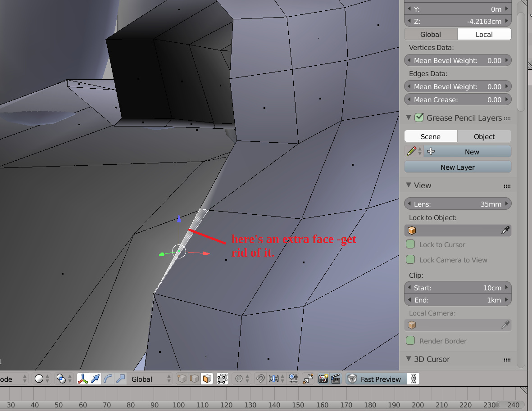This screenshot has height=411, width=532.
Task: Click the OpenGL render animation clapperboard icon
Action: (336, 379)
